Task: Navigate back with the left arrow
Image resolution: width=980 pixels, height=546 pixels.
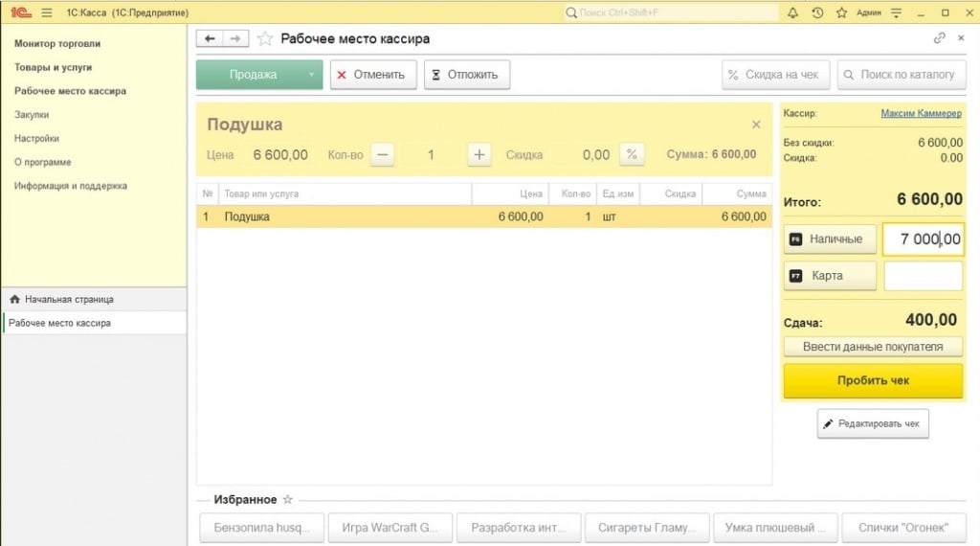Action: pos(210,38)
